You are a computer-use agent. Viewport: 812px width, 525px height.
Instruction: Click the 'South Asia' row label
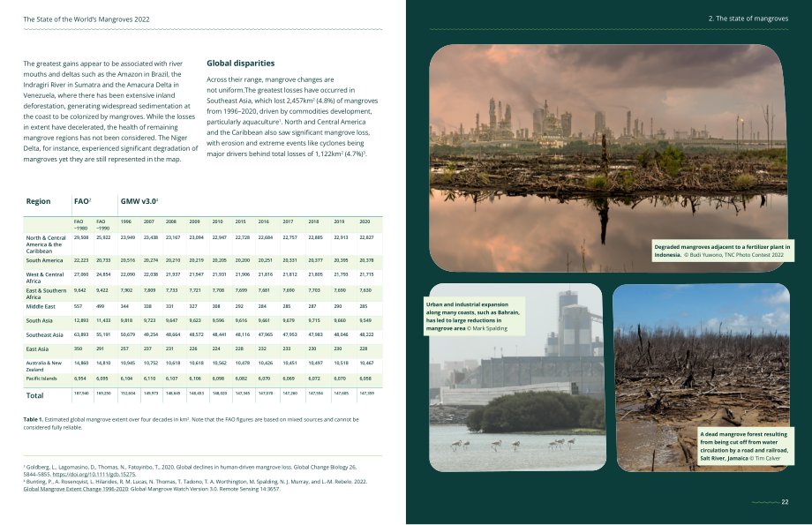coord(40,321)
